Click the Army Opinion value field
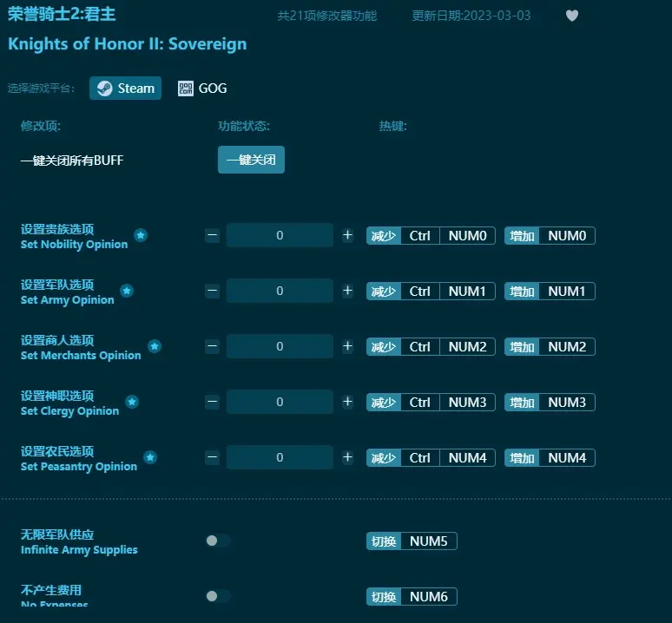 tap(280, 291)
